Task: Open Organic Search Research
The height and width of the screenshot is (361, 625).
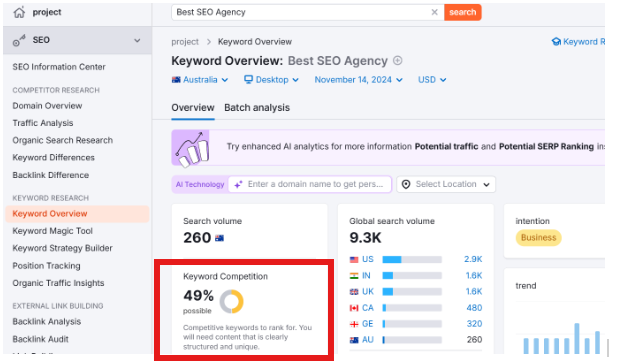Action: pyautogui.click(x=63, y=140)
